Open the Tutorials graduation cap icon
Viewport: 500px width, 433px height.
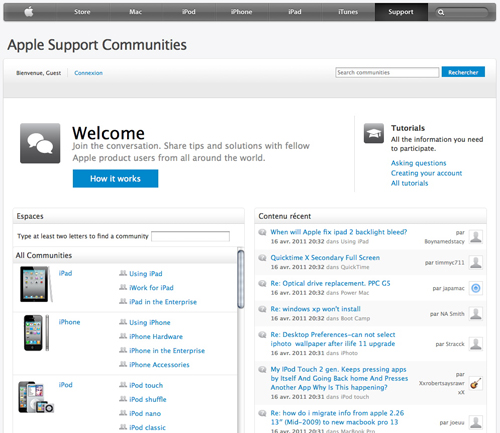[374, 133]
